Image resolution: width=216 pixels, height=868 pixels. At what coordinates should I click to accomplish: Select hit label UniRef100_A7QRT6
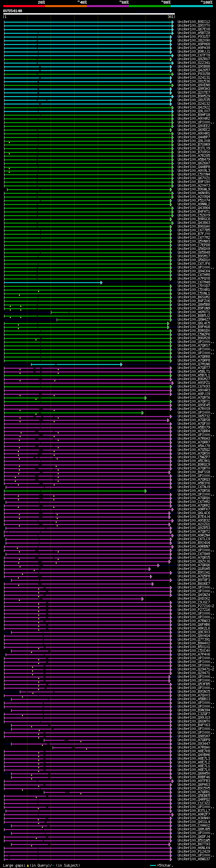tap(194, 397)
